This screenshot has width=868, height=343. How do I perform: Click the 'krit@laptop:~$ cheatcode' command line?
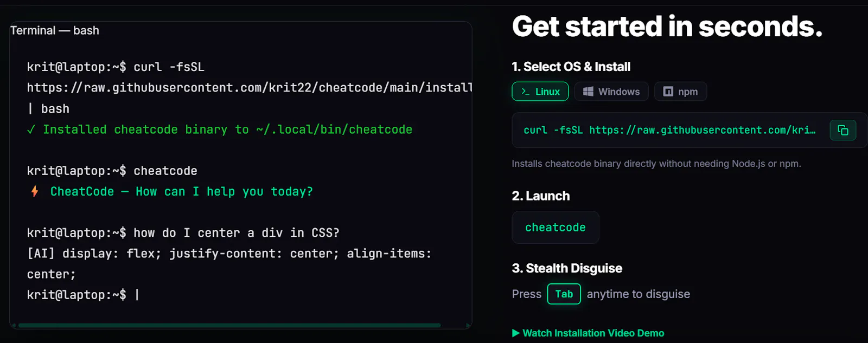tap(112, 171)
